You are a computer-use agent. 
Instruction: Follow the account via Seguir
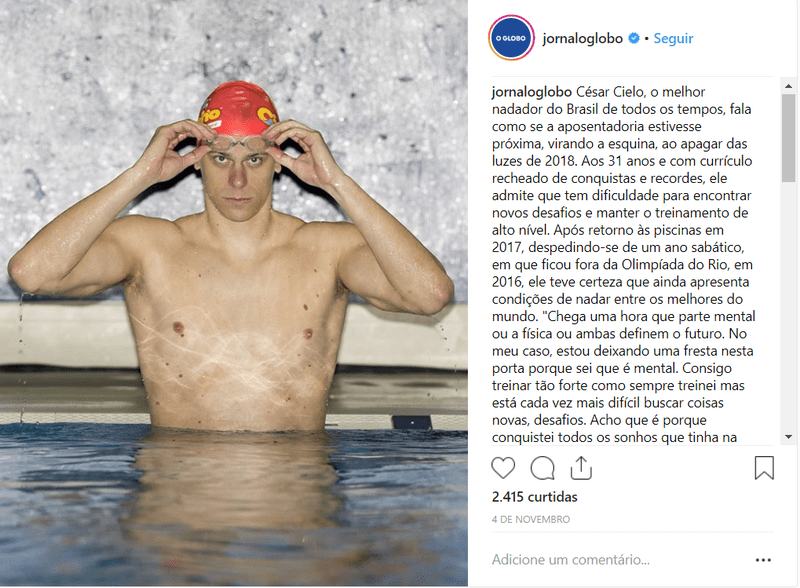[673, 38]
